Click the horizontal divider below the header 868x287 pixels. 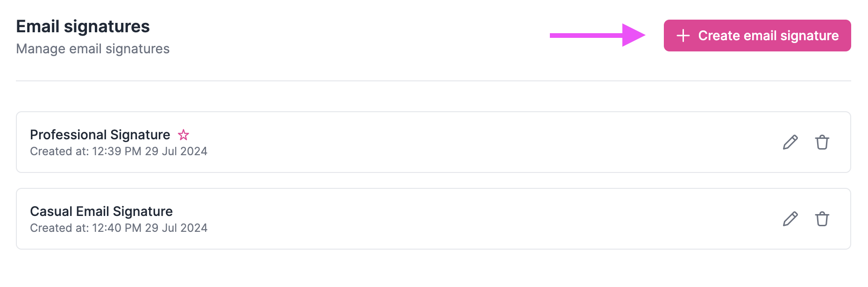point(433,81)
